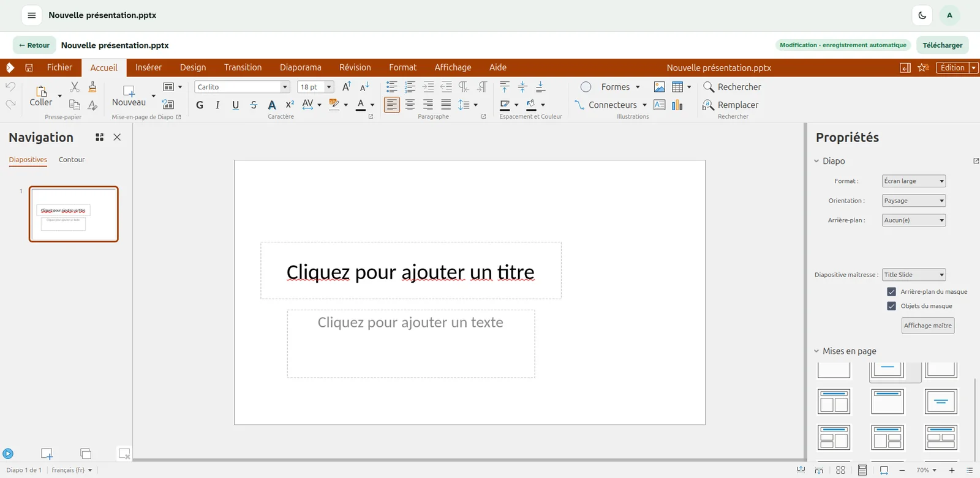This screenshot has width=980, height=478.
Task: Open the Transition ribbon tab
Action: (x=243, y=67)
